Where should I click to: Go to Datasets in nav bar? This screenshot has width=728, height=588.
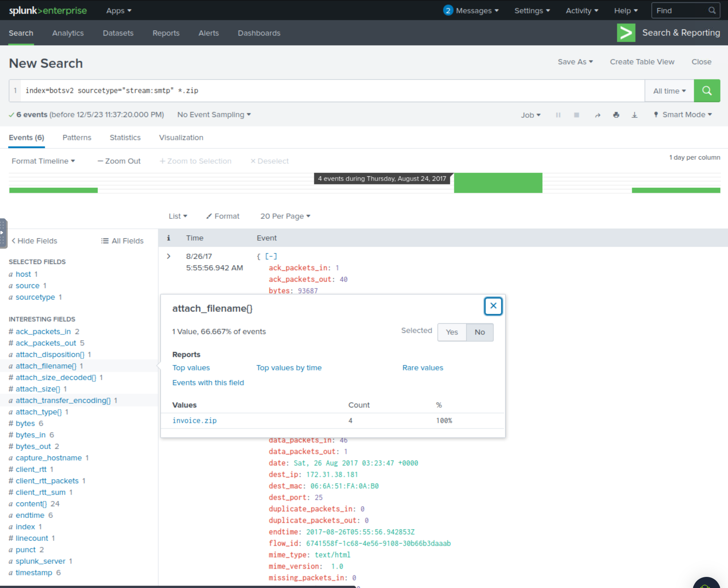(x=118, y=33)
